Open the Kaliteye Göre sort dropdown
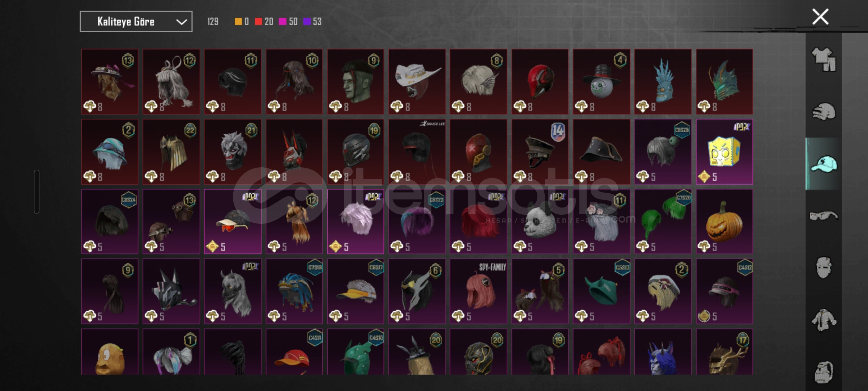 (136, 22)
